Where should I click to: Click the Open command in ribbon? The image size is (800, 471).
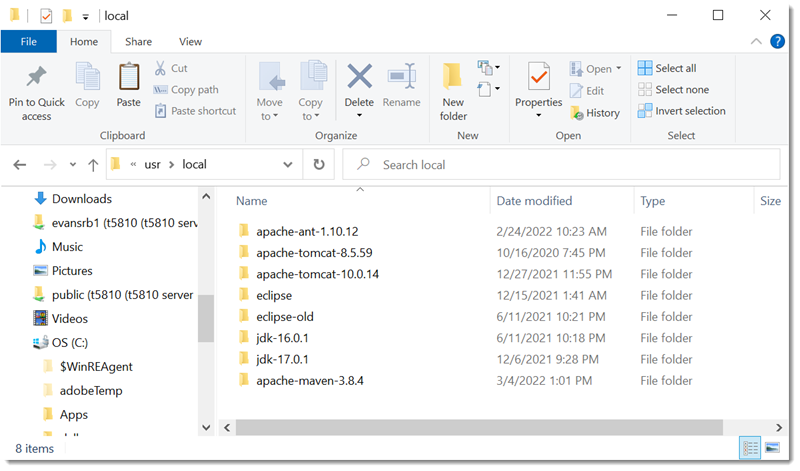click(x=595, y=68)
